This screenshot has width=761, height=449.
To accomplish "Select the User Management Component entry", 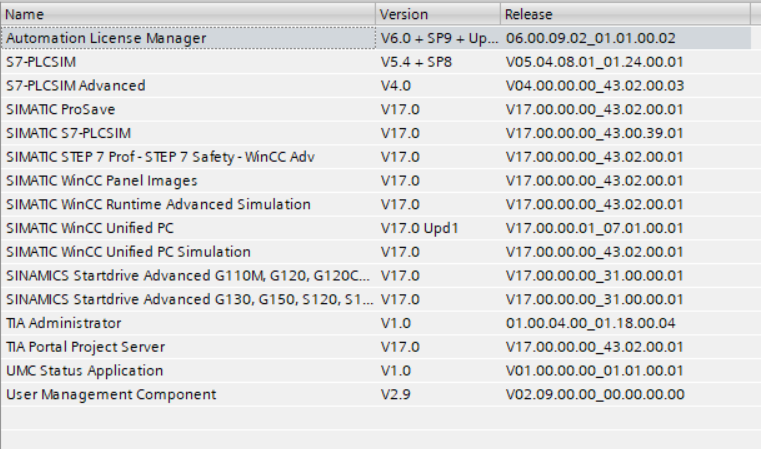I will (111, 394).
